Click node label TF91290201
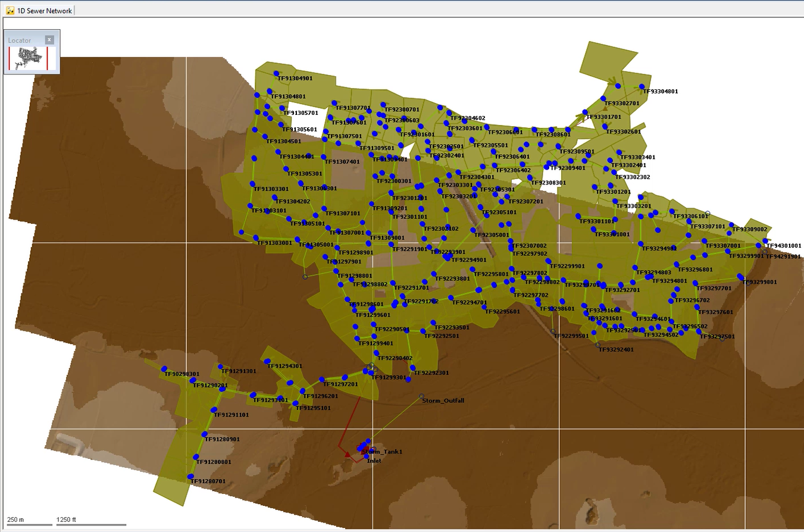Image resolution: width=804 pixels, height=532 pixels. 210,386
